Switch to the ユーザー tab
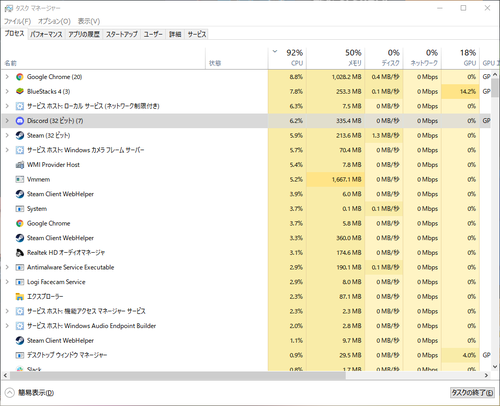 point(153,34)
